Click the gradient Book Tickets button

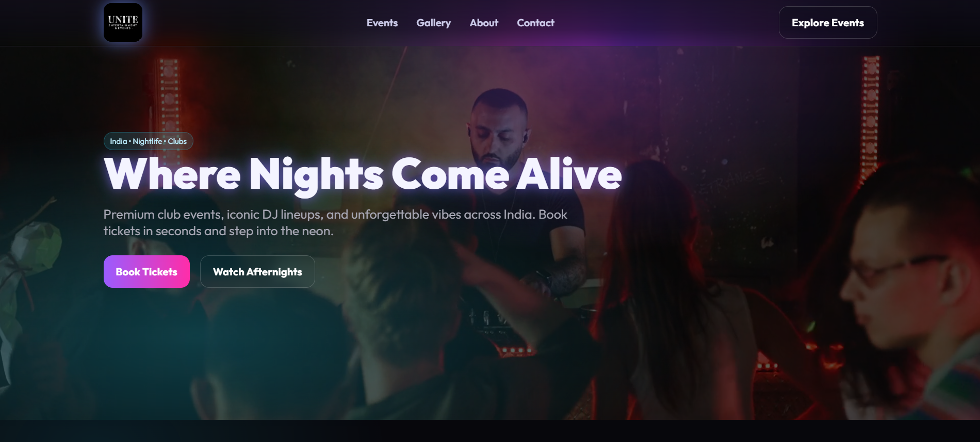click(x=146, y=272)
